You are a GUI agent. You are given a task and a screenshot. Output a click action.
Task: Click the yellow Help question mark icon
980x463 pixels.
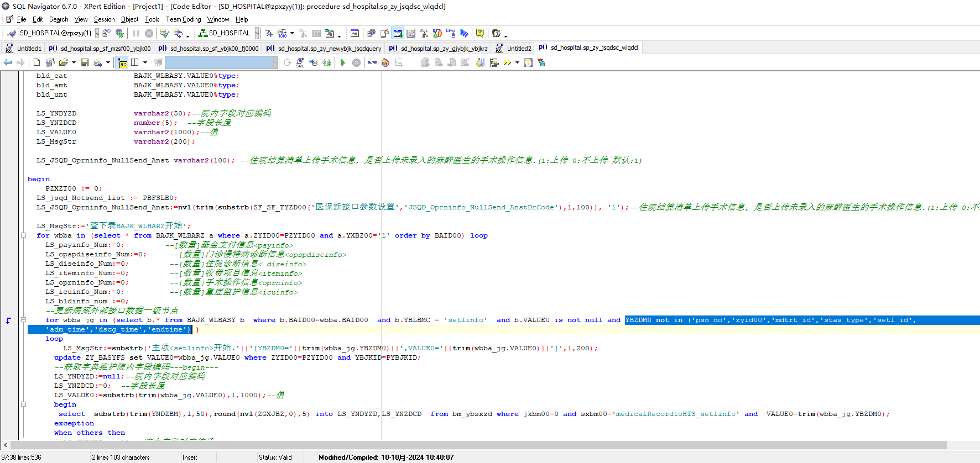pyautogui.click(x=479, y=33)
